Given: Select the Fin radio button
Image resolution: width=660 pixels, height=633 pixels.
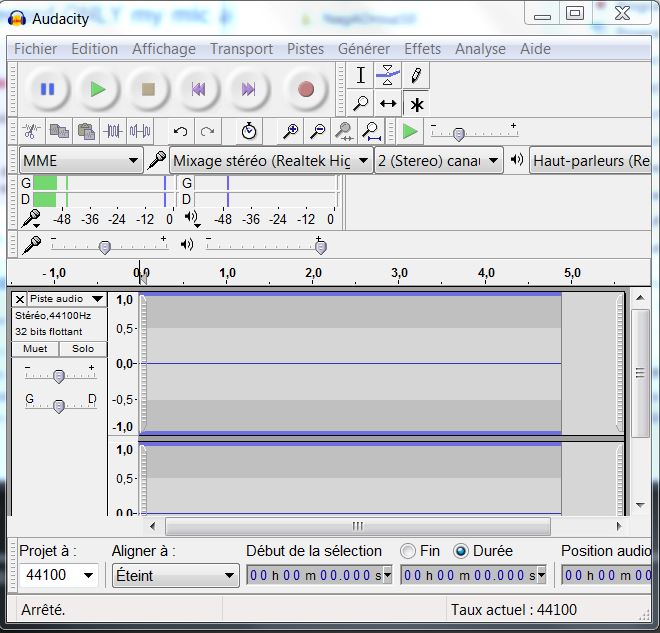Looking at the screenshot, I should 407,551.
